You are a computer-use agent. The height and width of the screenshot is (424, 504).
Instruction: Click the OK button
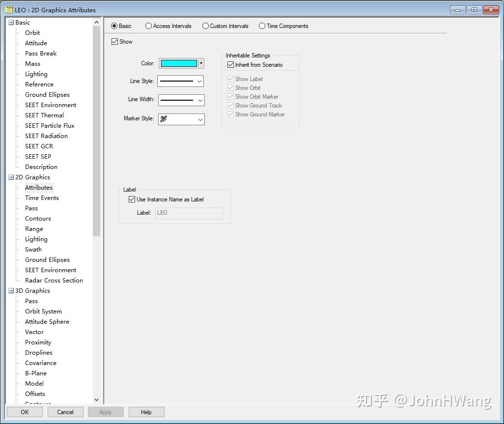[x=25, y=412]
